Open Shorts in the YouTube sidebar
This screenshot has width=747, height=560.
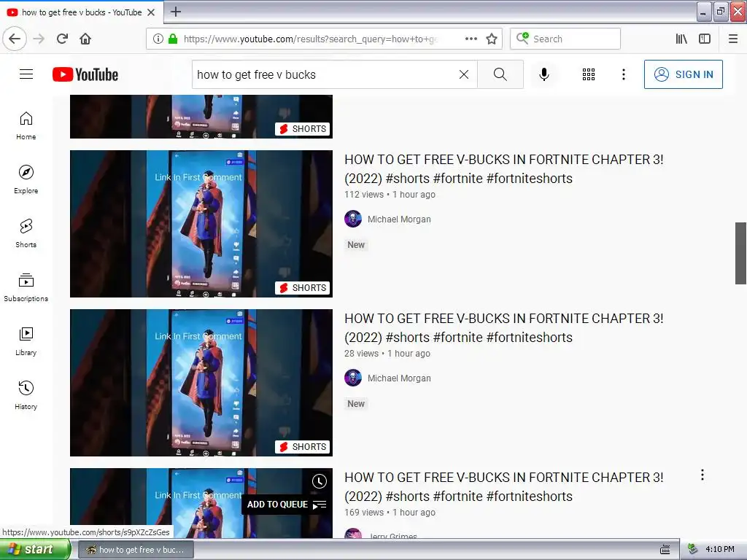tap(26, 233)
